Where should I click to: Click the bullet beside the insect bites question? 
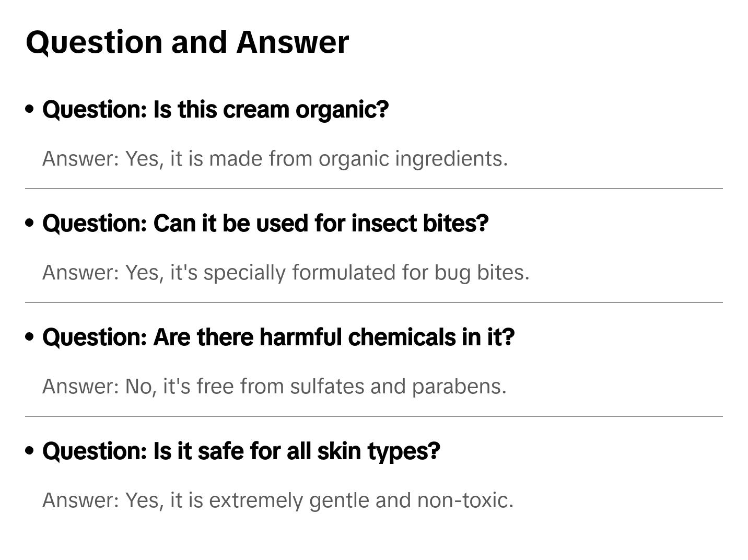[30, 223]
